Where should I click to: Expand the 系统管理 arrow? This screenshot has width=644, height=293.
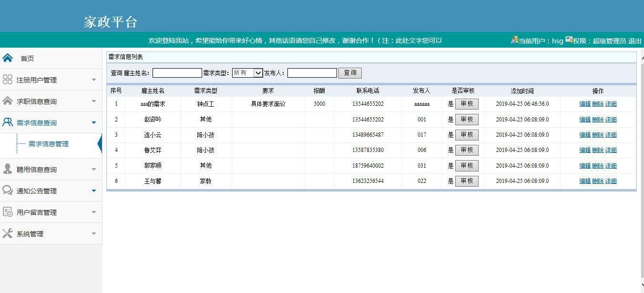tap(94, 233)
